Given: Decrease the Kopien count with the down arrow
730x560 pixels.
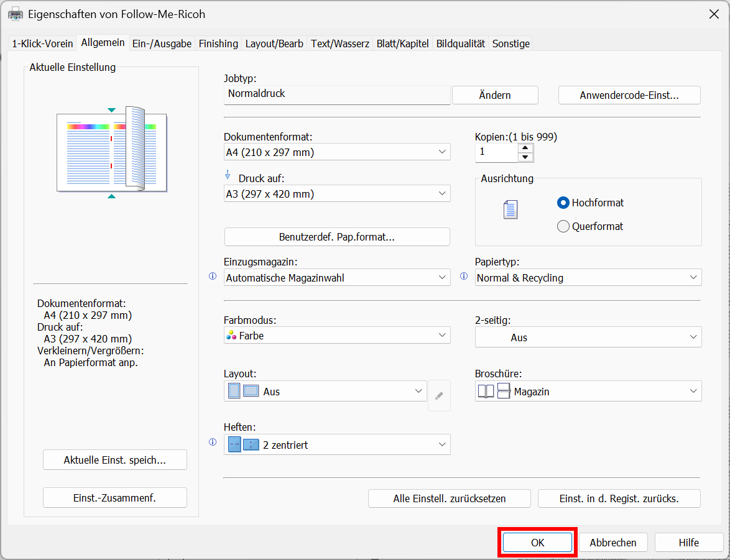Looking at the screenshot, I should tap(526, 157).
